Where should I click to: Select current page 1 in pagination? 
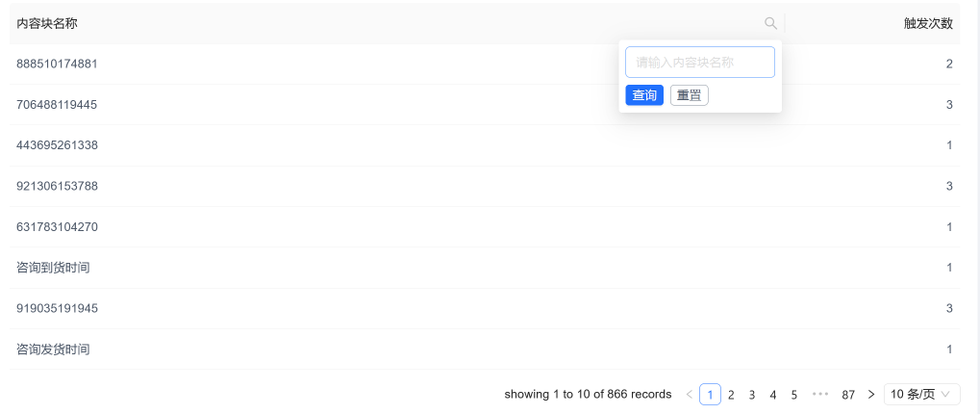(x=710, y=395)
